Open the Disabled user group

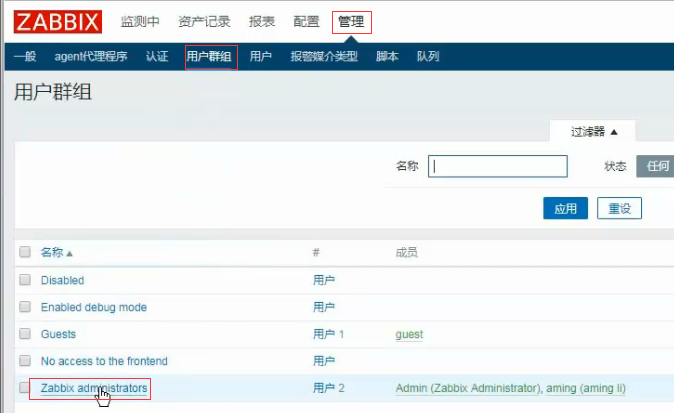(63, 280)
